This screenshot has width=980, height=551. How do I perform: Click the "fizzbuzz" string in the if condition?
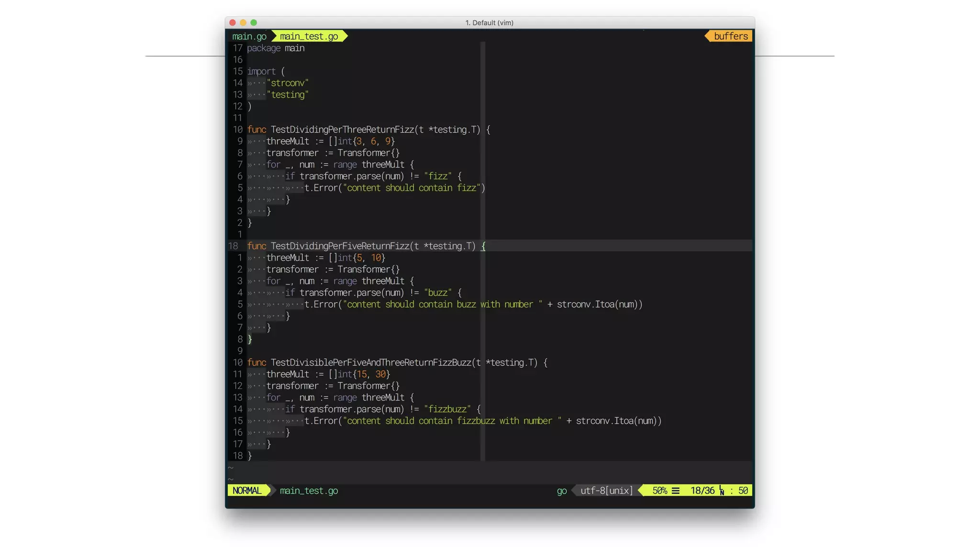click(x=447, y=409)
